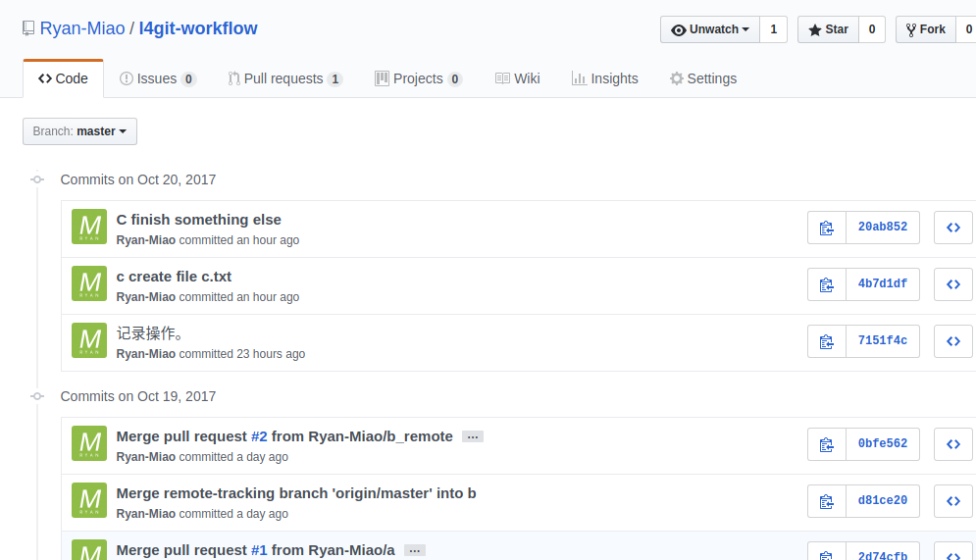Click author Ryan-Miao under the 记录操作 commit
This screenshot has height=560, width=976.
point(145,354)
